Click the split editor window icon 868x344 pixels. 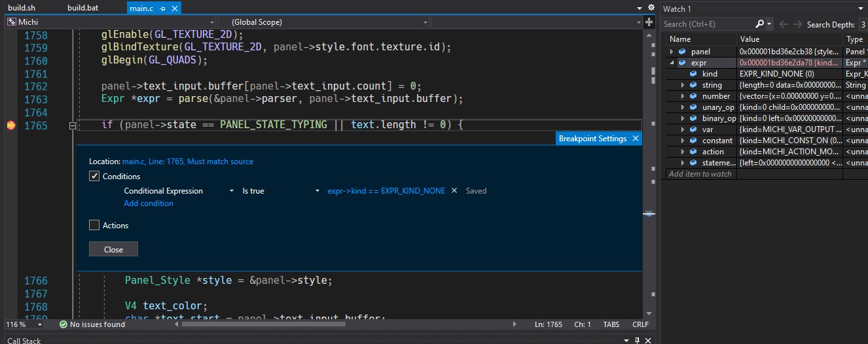649,22
